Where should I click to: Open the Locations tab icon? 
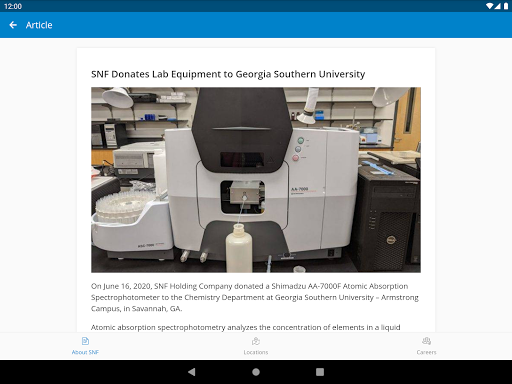256,341
